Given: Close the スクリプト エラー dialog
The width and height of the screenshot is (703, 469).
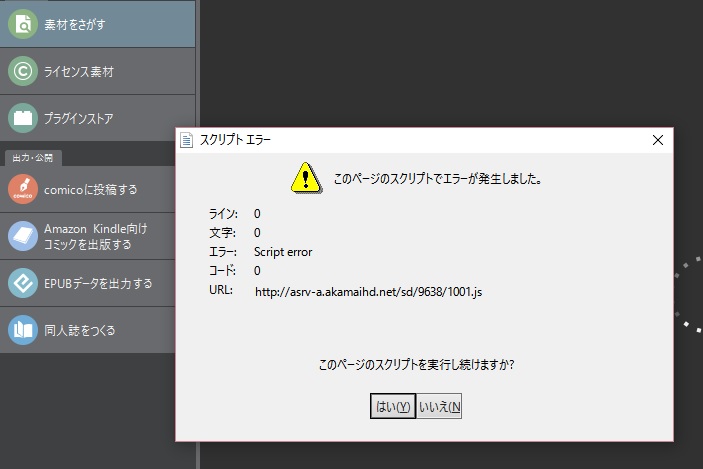Looking at the screenshot, I should tap(658, 140).
